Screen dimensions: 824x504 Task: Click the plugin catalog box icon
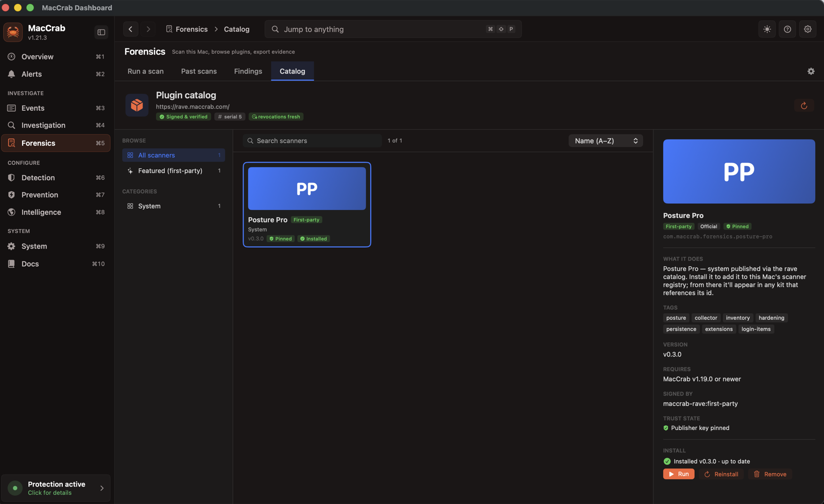(x=137, y=105)
